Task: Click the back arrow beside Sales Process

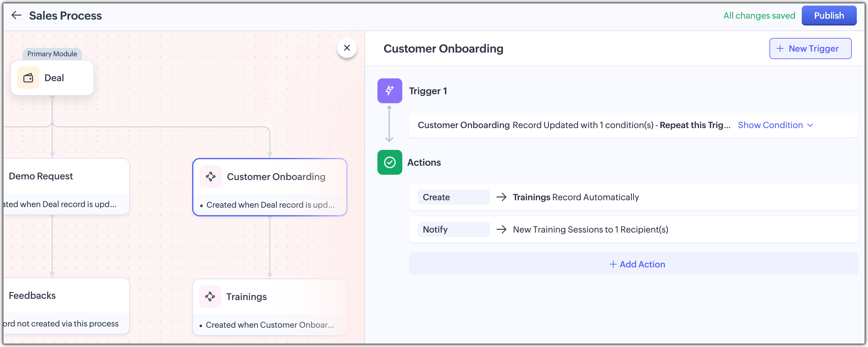Action: (16, 15)
